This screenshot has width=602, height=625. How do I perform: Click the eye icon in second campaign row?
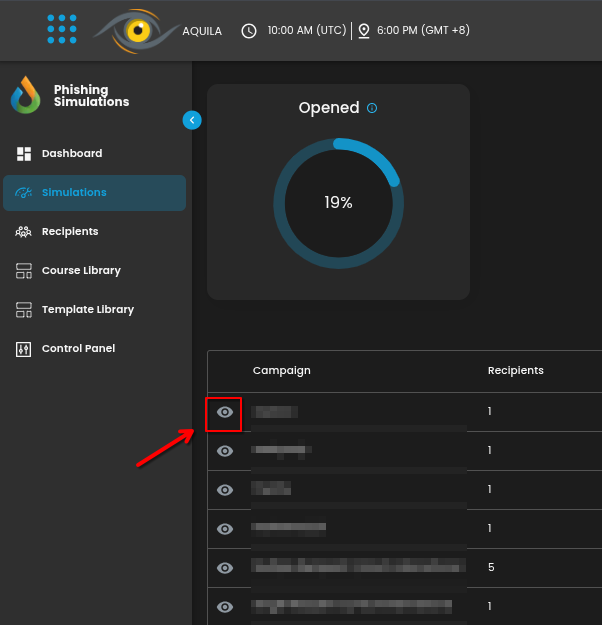(225, 451)
